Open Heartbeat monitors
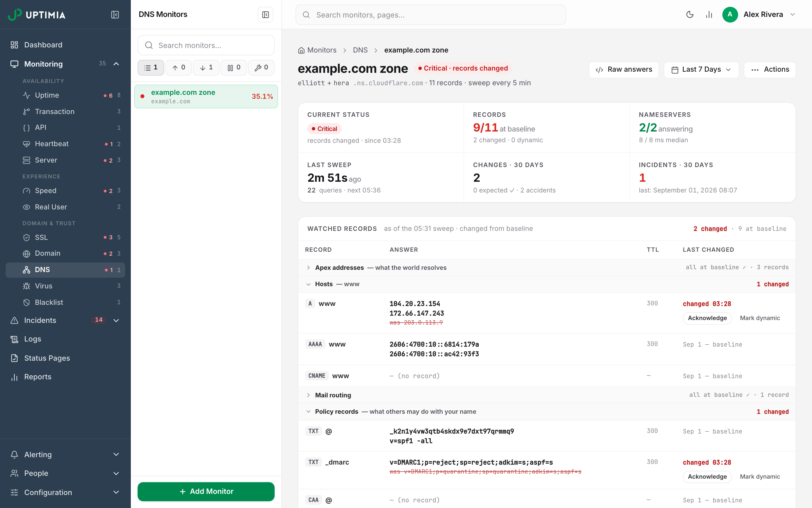 tap(65, 144)
